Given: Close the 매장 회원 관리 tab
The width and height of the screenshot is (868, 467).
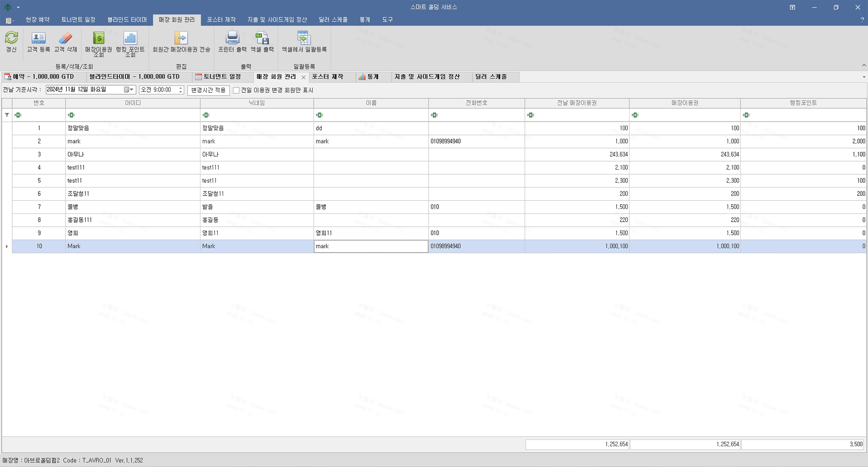Looking at the screenshot, I should [x=304, y=77].
